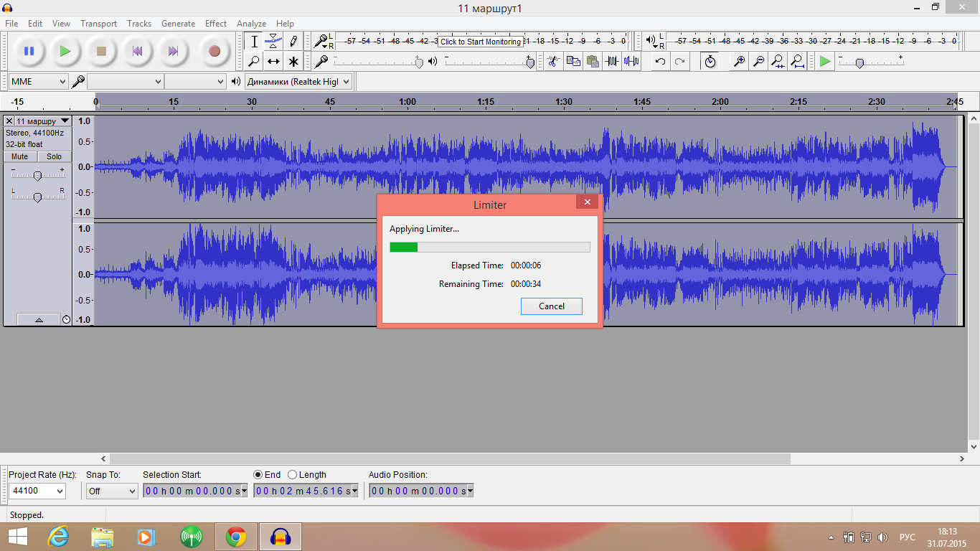Open the recording device dropdown
The width and height of the screenshot is (980, 551).
pos(126,82)
